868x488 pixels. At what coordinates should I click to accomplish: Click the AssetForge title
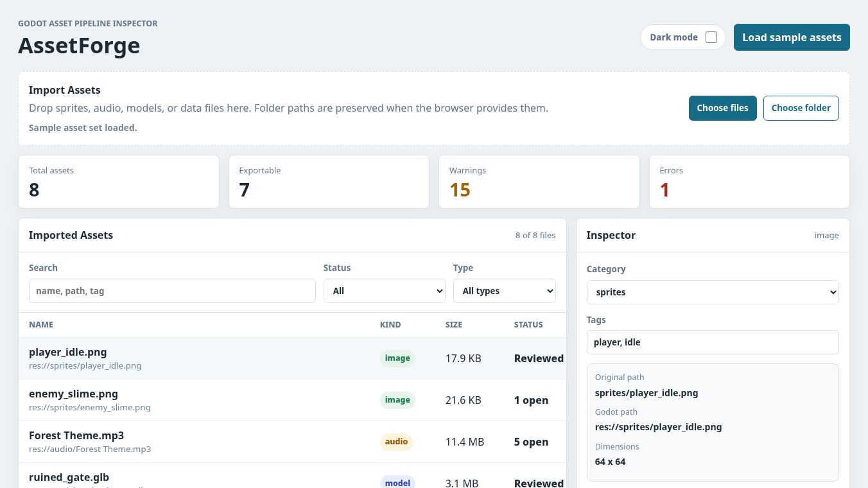click(79, 46)
